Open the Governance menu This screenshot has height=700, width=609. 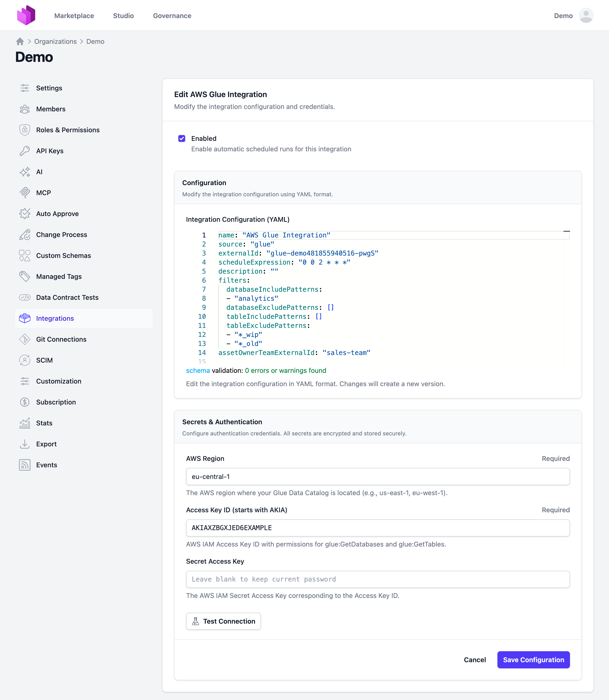172,16
